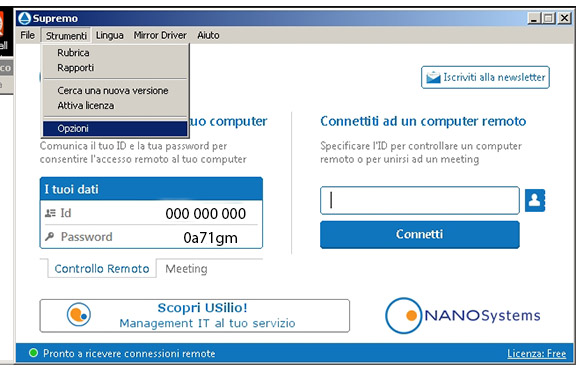
Task: Open the Lingua menu
Action: click(x=109, y=35)
